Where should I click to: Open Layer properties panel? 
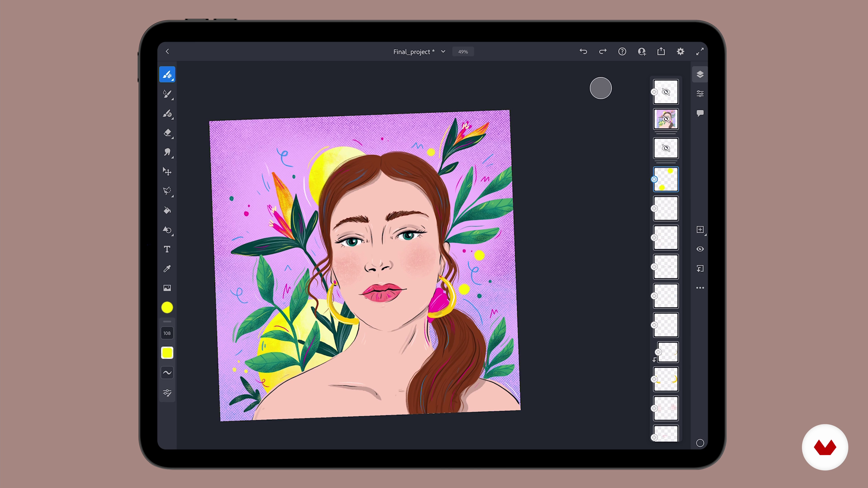tap(700, 94)
